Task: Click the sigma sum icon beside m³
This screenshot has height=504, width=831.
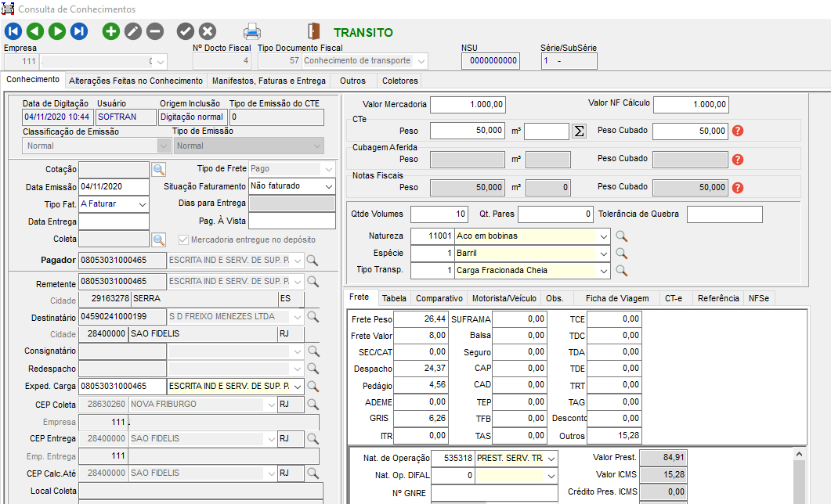Action: point(579,131)
